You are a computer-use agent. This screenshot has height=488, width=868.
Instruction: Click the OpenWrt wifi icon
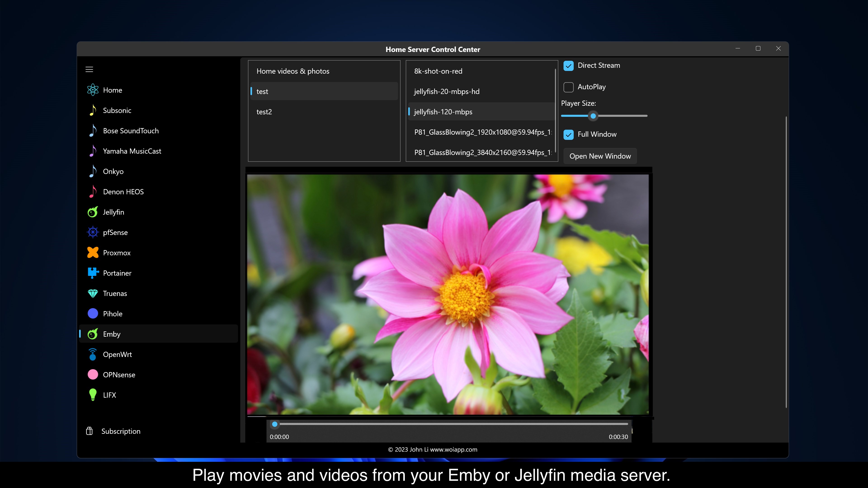[93, 354]
